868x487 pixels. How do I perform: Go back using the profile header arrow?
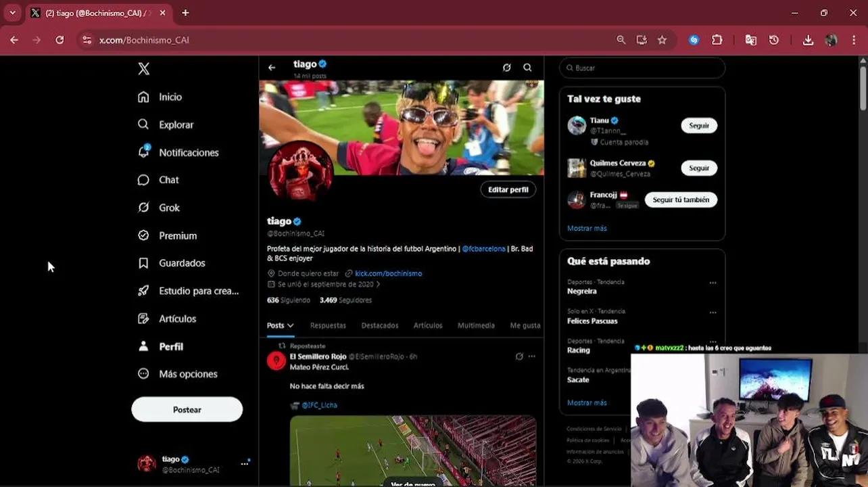pyautogui.click(x=272, y=68)
